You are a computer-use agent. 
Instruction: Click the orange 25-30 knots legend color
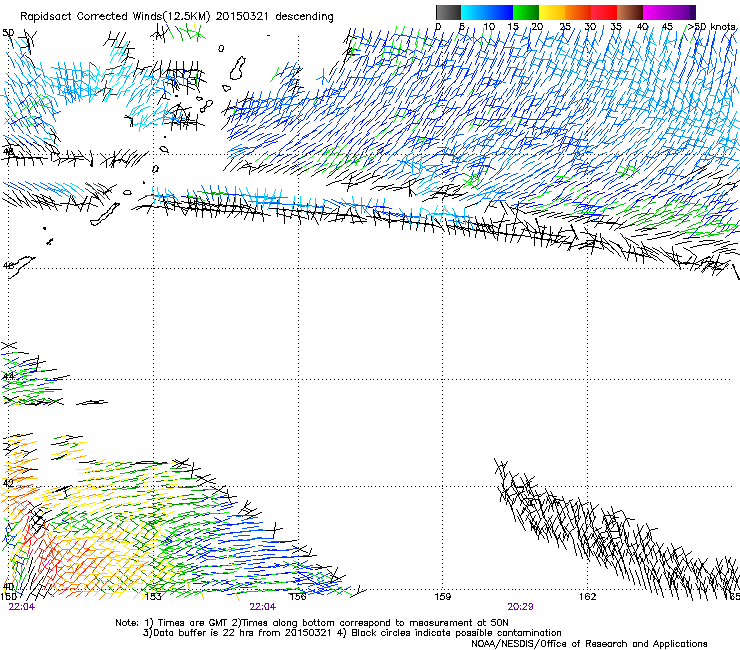click(x=578, y=12)
